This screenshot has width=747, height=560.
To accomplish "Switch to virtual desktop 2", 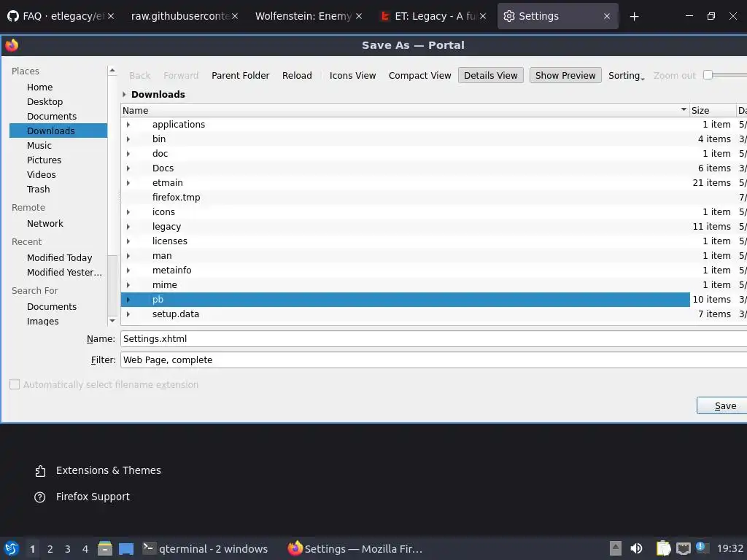I will click(x=50, y=549).
